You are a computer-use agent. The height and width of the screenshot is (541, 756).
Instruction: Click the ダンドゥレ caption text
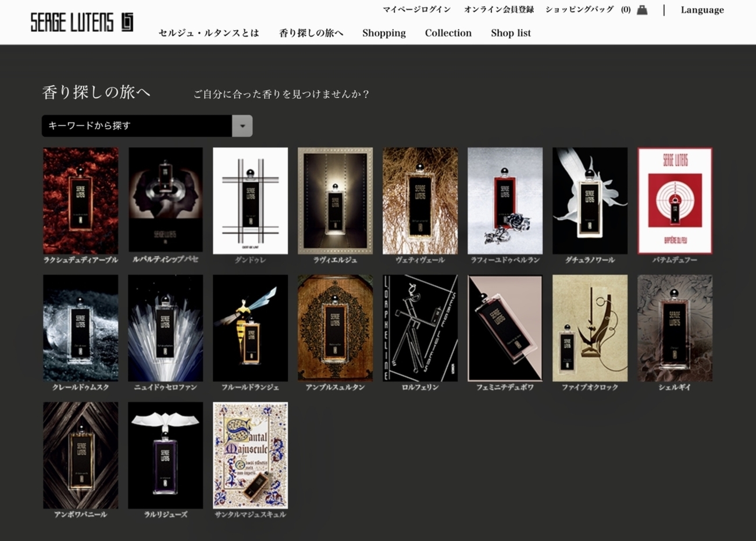pos(250,260)
